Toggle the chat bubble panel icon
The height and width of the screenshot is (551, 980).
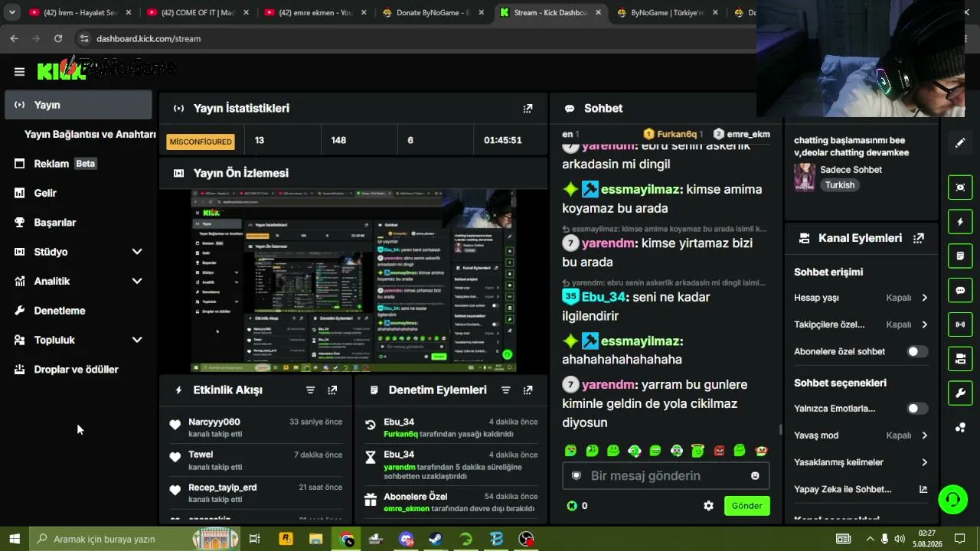click(x=960, y=290)
